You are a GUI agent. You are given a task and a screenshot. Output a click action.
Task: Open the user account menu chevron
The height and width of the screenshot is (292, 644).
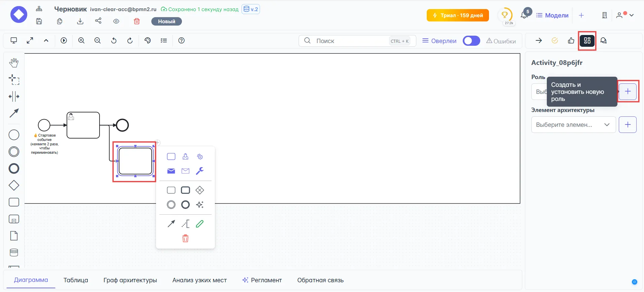pos(632,15)
